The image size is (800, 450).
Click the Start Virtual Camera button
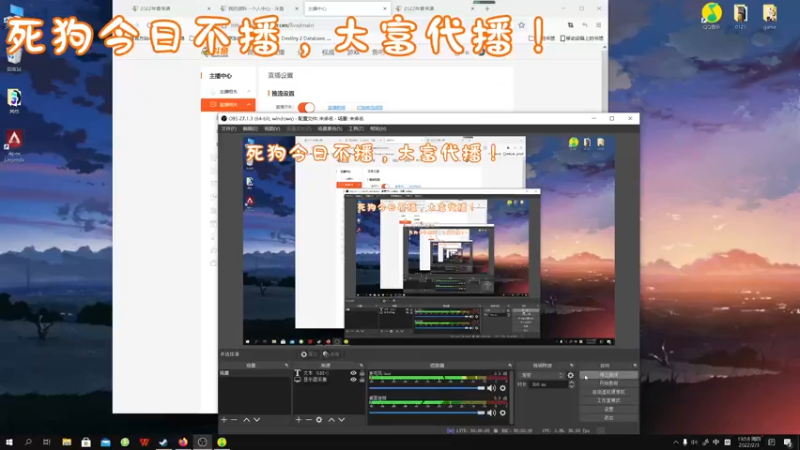click(608, 392)
